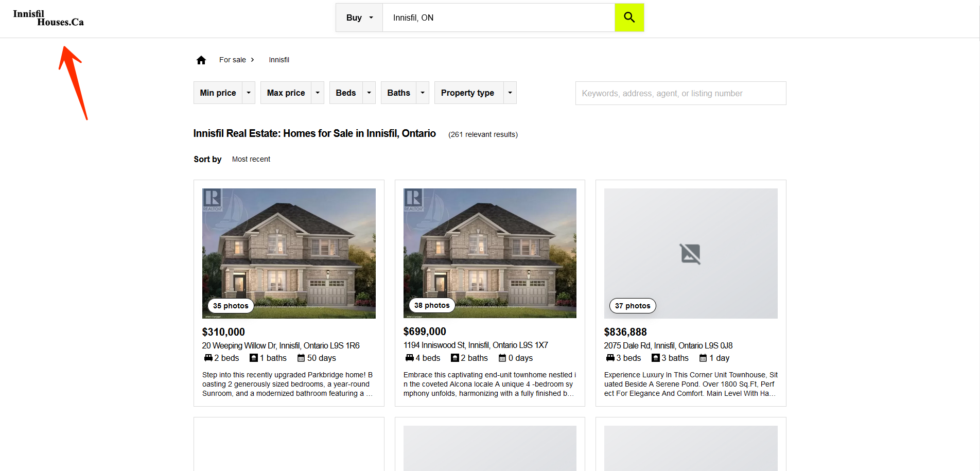Click the home breadcrumb icon

[x=201, y=60]
